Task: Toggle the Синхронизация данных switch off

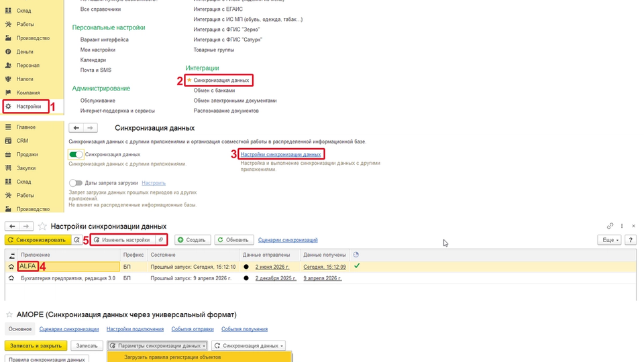Action: point(76,155)
